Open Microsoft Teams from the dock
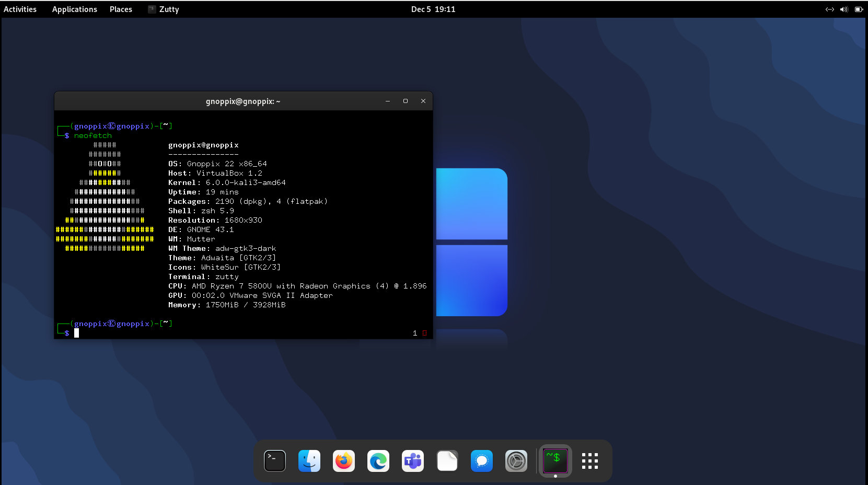The image size is (868, 485). 412,461
